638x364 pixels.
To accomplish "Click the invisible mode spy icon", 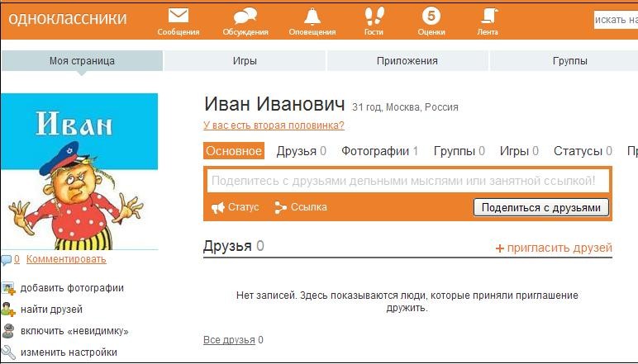I will [x=8, y=331].
